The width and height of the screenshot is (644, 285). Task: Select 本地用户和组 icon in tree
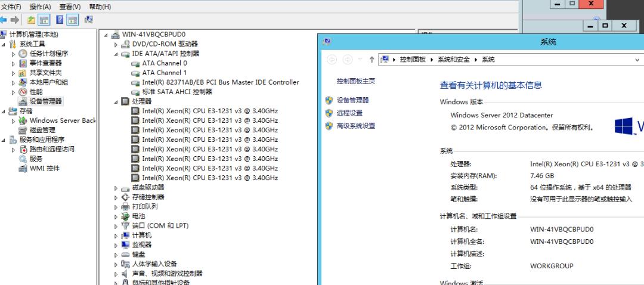[x=23, y=82]
